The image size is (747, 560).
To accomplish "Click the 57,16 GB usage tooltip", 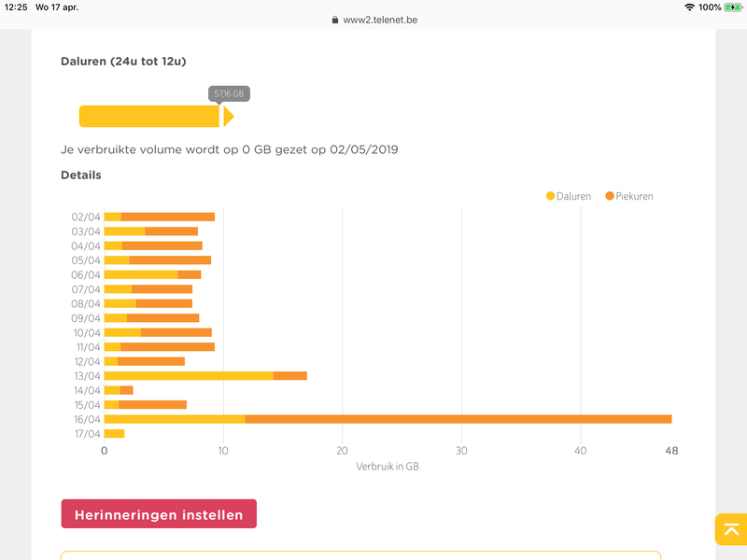I will coord(229,93).
